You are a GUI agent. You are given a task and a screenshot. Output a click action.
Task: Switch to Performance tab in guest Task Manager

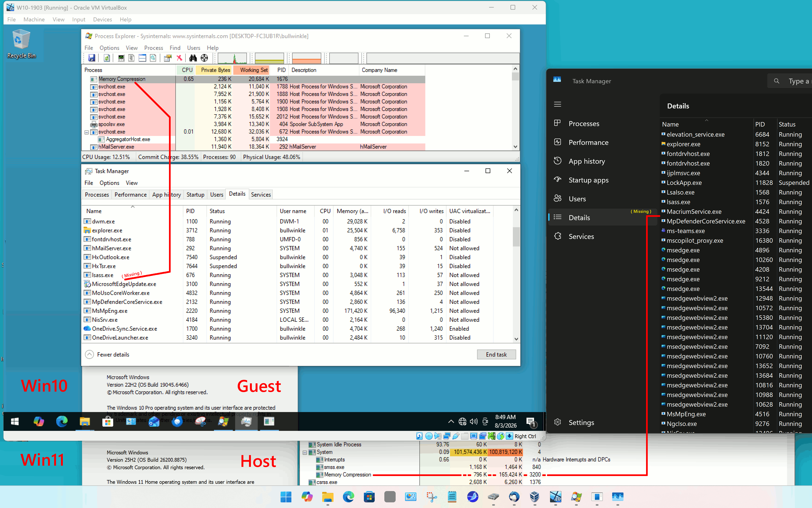[x=130, y=194]
